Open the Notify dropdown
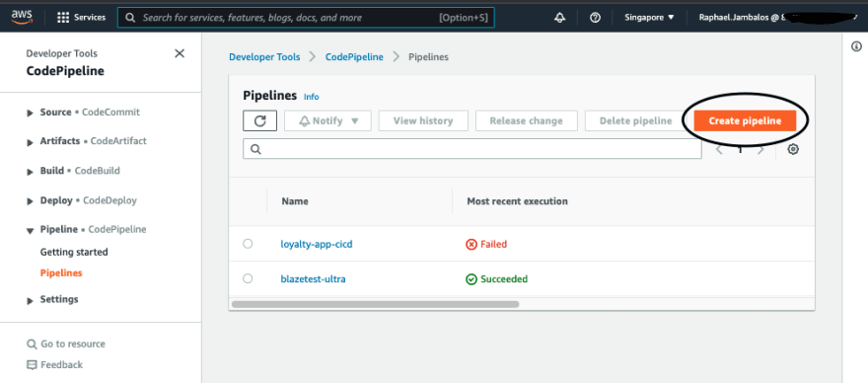This screenshot has width=868, height=383. click(327, 120)
